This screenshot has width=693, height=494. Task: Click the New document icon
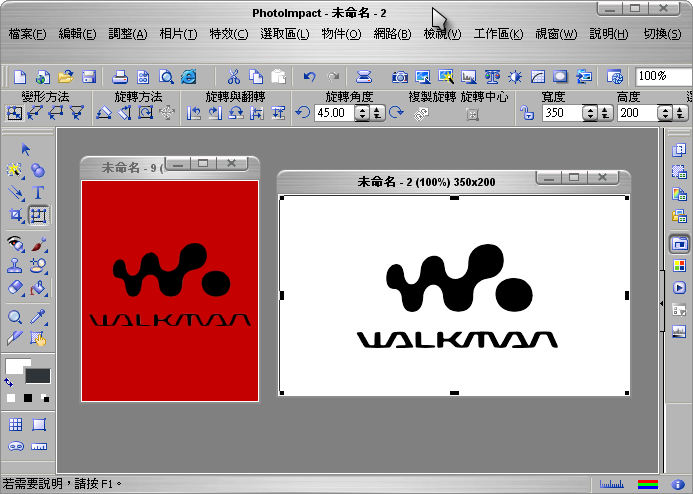20,77
